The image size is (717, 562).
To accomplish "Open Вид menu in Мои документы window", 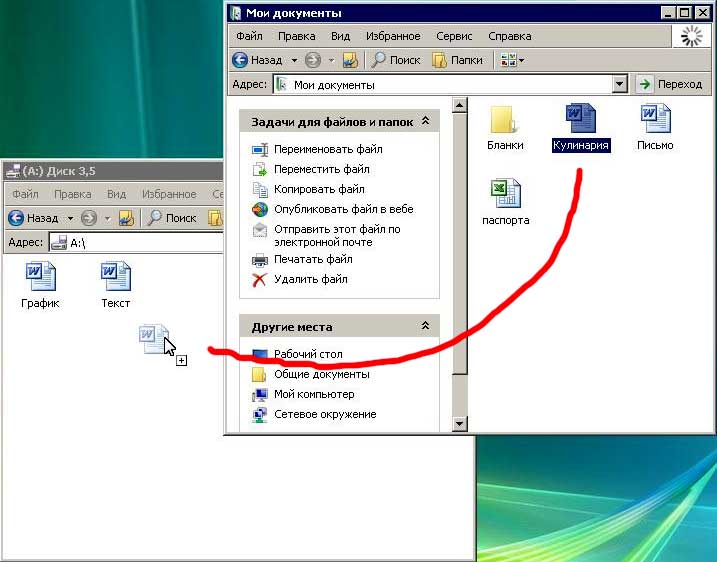I will click(x=340, y=36).
